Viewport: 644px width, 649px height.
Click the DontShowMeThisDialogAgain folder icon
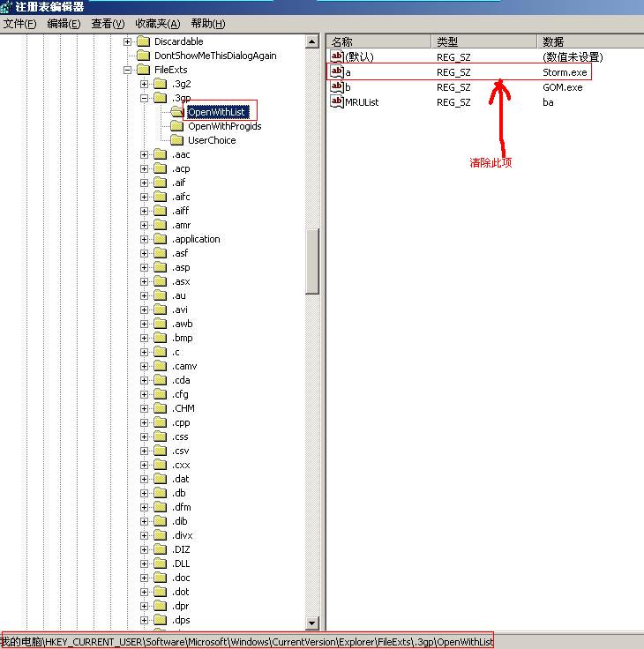tap(143, 56)
